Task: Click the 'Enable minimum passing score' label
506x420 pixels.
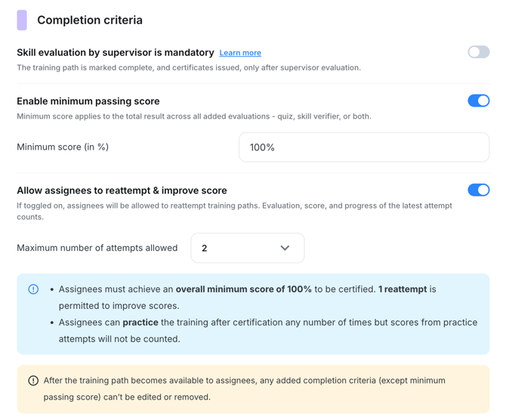Action: point(88,101)
